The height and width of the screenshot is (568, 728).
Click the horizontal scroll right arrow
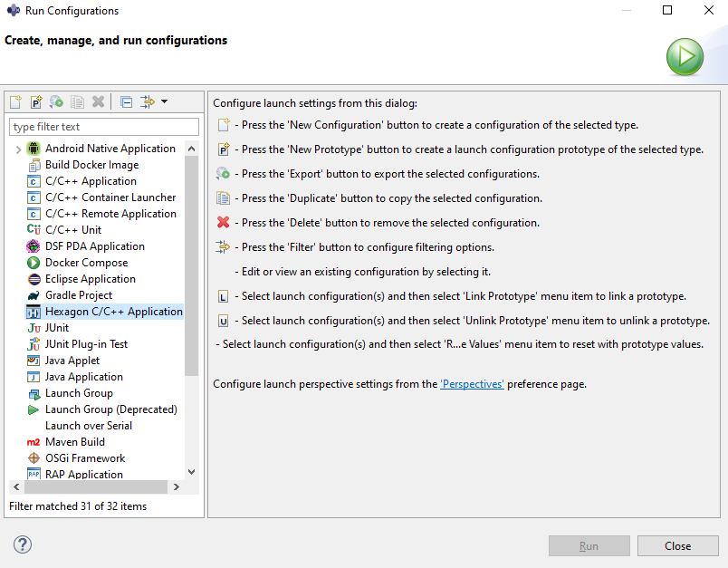tap(176, 486)
